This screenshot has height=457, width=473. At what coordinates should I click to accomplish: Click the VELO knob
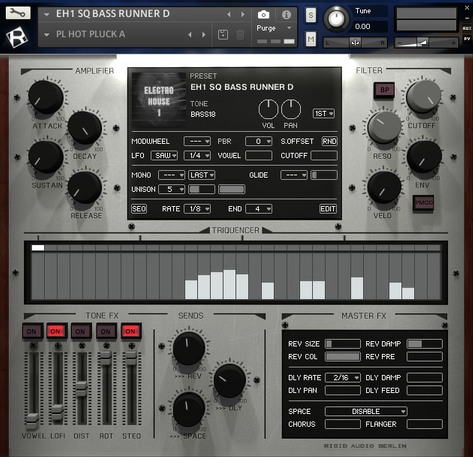[x=384, y=187]
